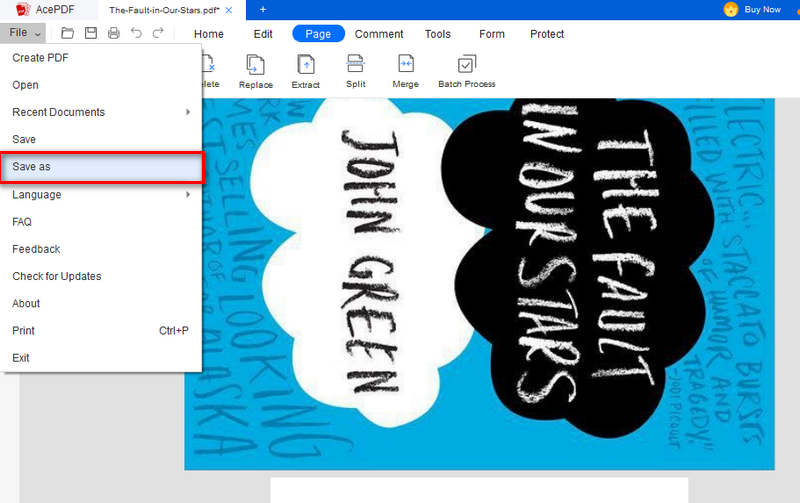Select the Split tool
Viewport: 800px width, 503px height.
click(356, 71)
